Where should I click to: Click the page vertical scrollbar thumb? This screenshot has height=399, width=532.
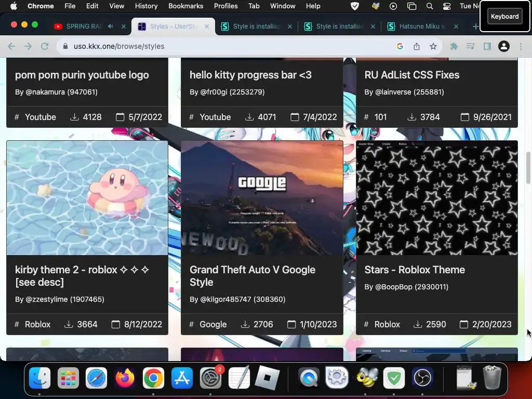(x=528, y=168)
